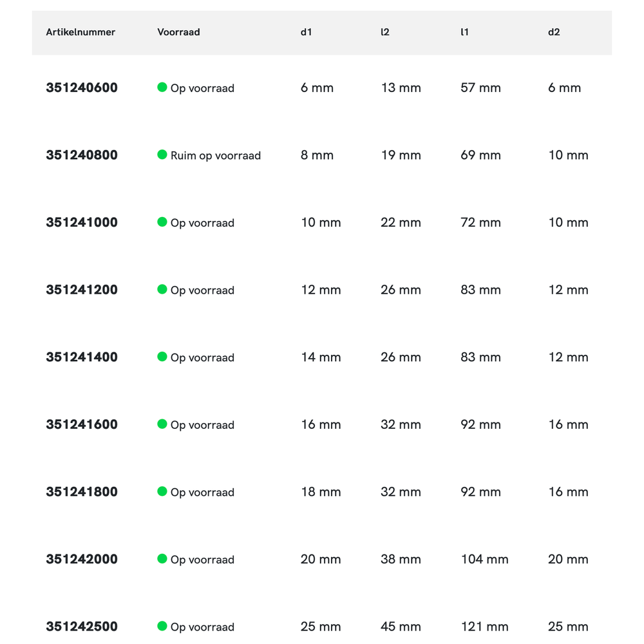644x644 pixels.
Task: Click the d2 column header
Action: point(554,32)
